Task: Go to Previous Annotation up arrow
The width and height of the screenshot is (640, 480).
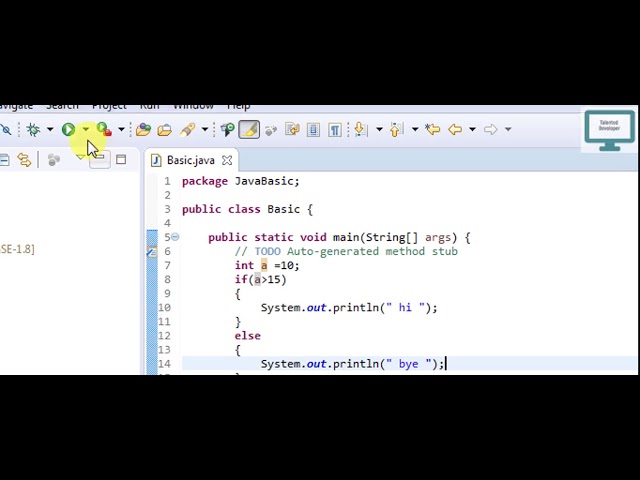Action: (x=396, y=129)
